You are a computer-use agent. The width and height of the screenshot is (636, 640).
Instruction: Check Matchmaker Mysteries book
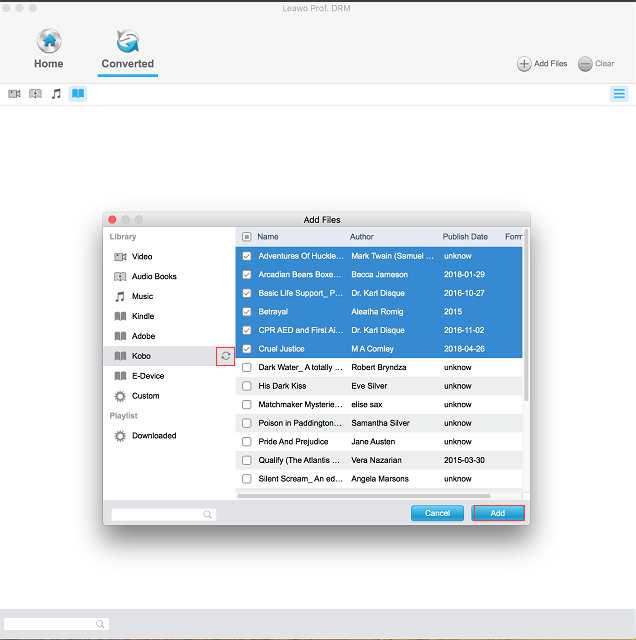click(247, 404)
